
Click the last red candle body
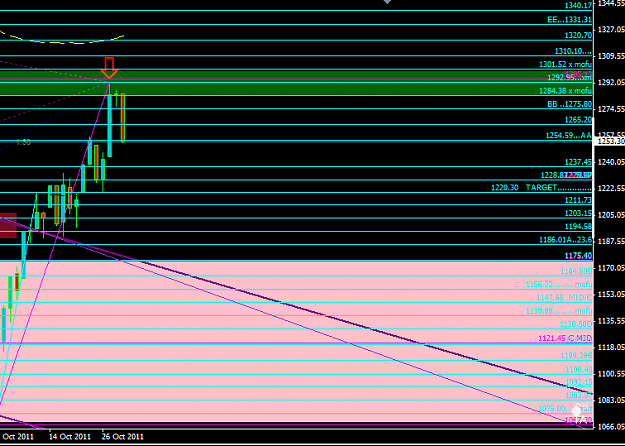123,117
